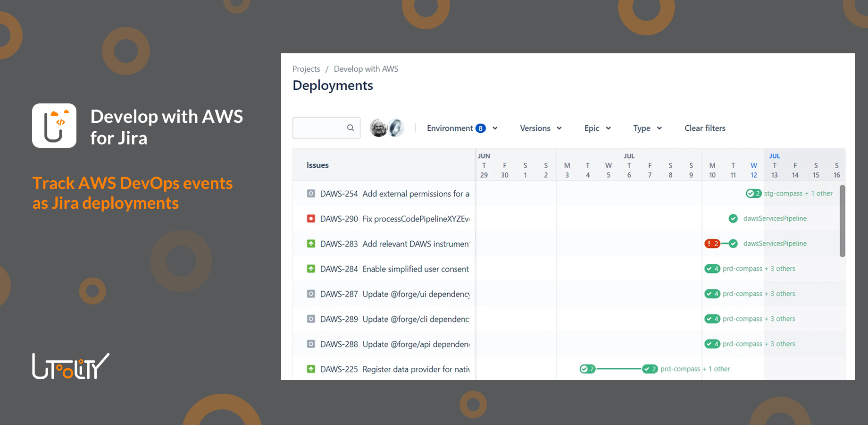Click the Develop with AWS app logo

(x=54, y=125)
